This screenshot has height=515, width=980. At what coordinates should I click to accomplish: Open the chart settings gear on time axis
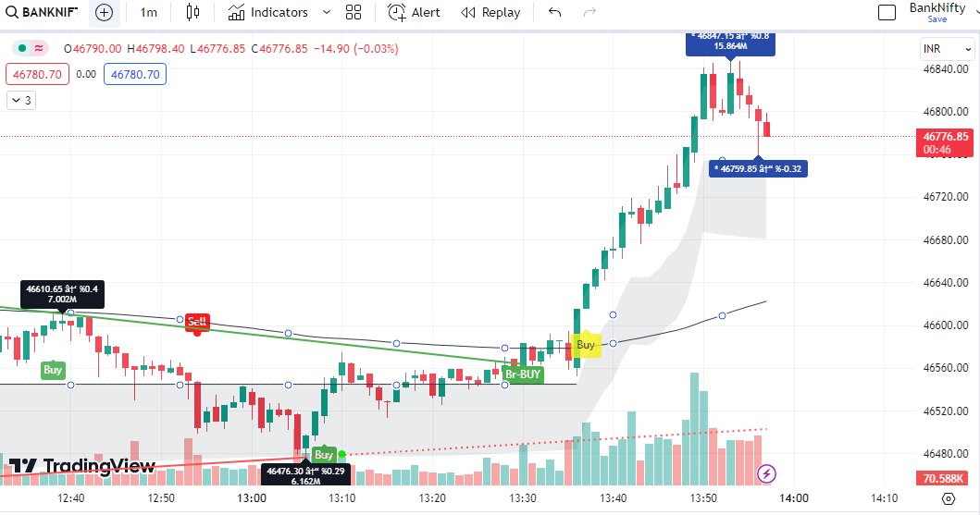point(949,498)
